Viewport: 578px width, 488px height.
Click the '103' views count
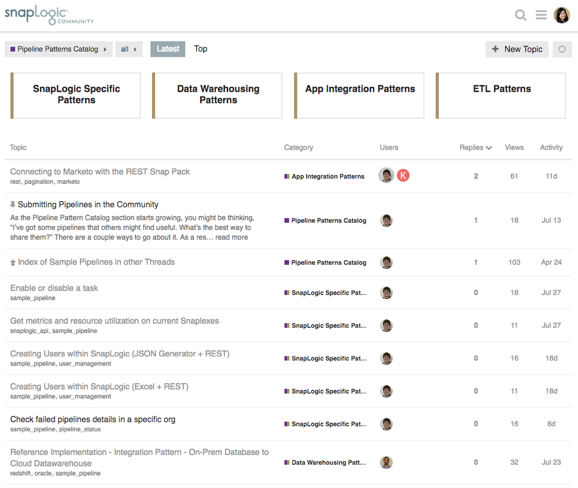tap(514, 262)
